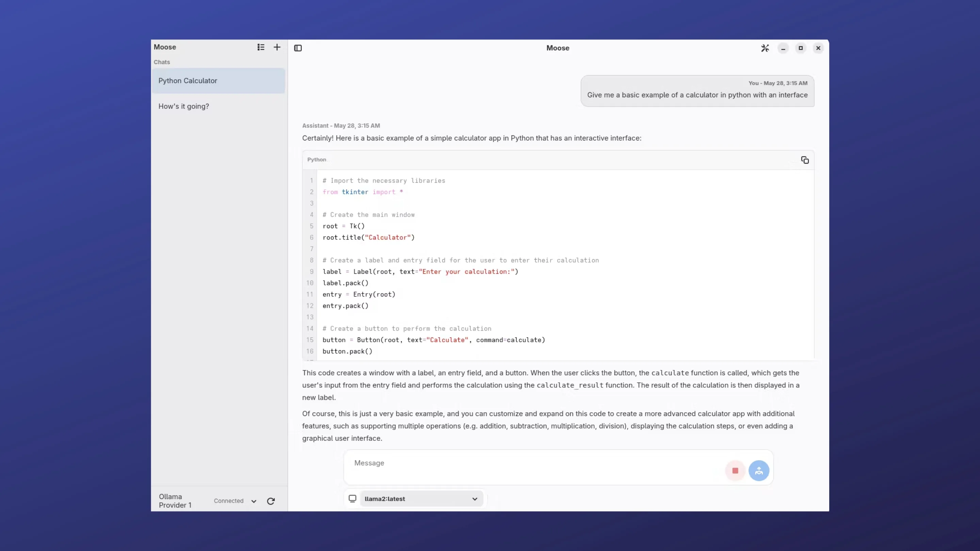Click code line entry = Entry(root)
Viewport: 980px width, 551px height.
[x=359, y=294]
